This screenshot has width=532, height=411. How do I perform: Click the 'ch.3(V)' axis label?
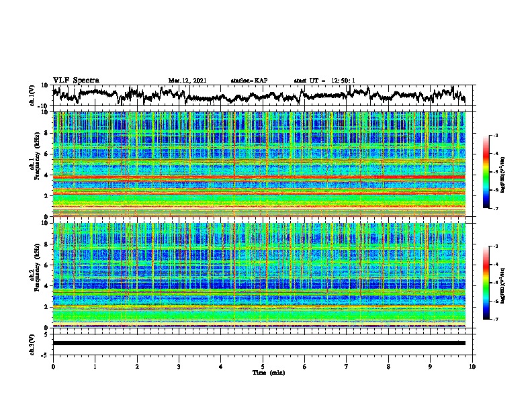[x=32, y=345]
